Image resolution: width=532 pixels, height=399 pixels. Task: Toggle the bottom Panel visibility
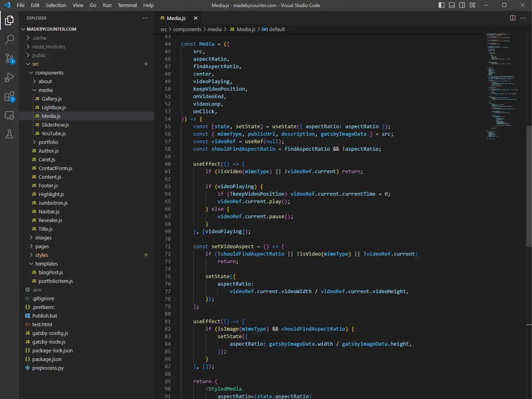pyautogui.click(x=451, y=5)
